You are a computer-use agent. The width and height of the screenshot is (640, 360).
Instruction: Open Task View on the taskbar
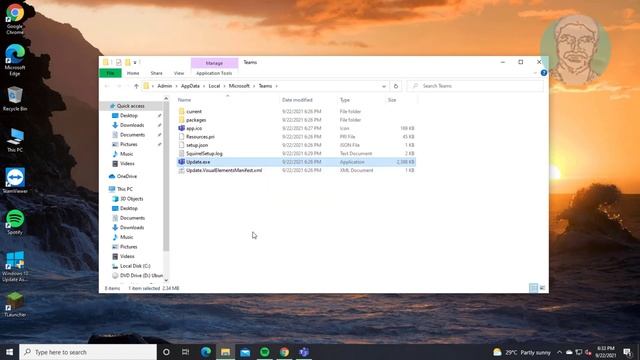pyautogui.click(x=185, y=352)
